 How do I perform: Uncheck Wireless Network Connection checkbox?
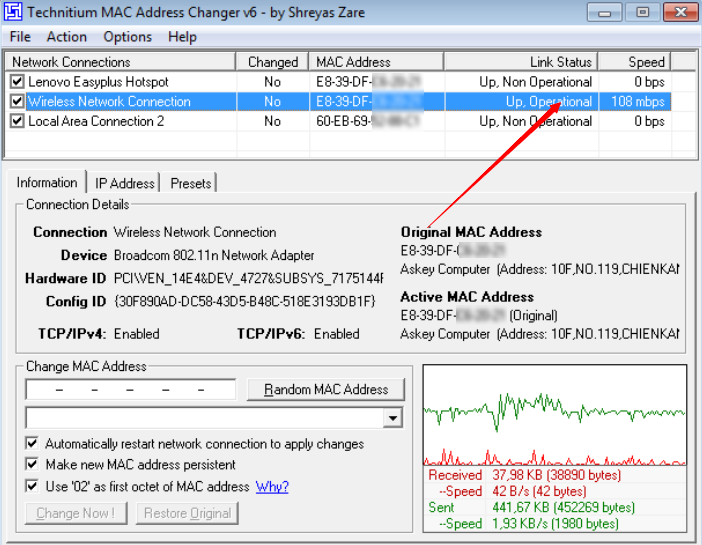click(x=17, y=101)
